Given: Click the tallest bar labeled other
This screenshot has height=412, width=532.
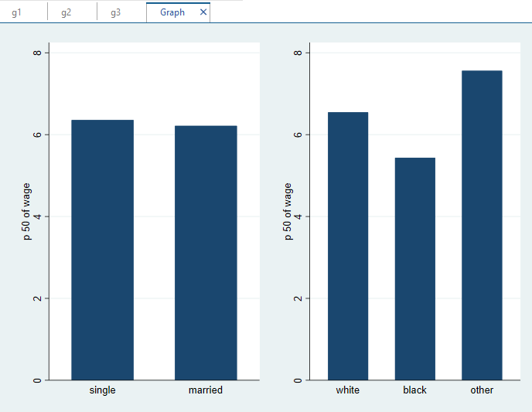Looking at the screenshot, I should pyautogui.click(x=482, y=225).
